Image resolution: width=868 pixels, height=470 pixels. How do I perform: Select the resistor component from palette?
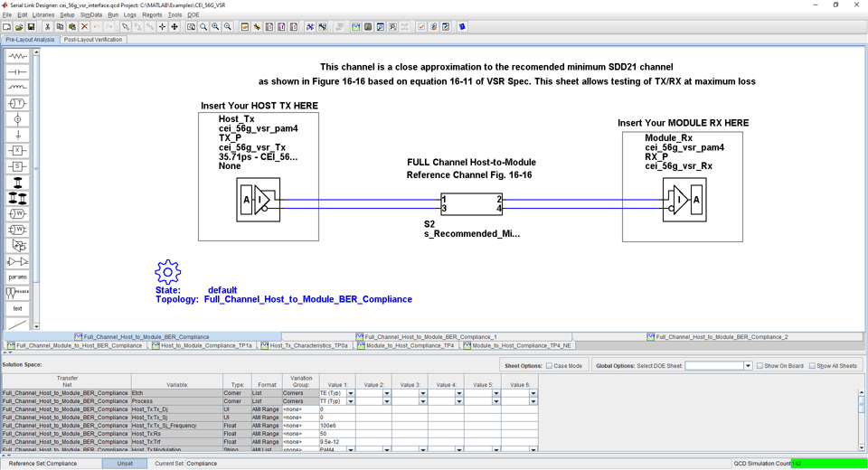[17, 56]
